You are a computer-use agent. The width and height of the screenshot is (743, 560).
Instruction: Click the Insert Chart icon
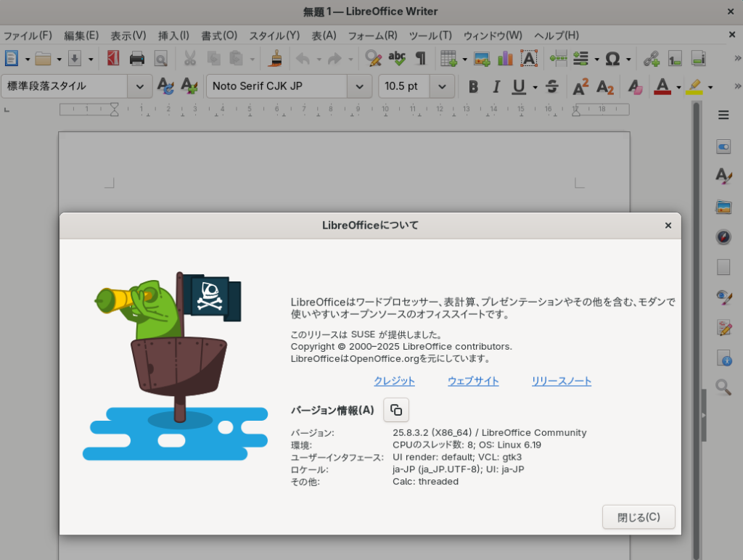pos(505,59)
